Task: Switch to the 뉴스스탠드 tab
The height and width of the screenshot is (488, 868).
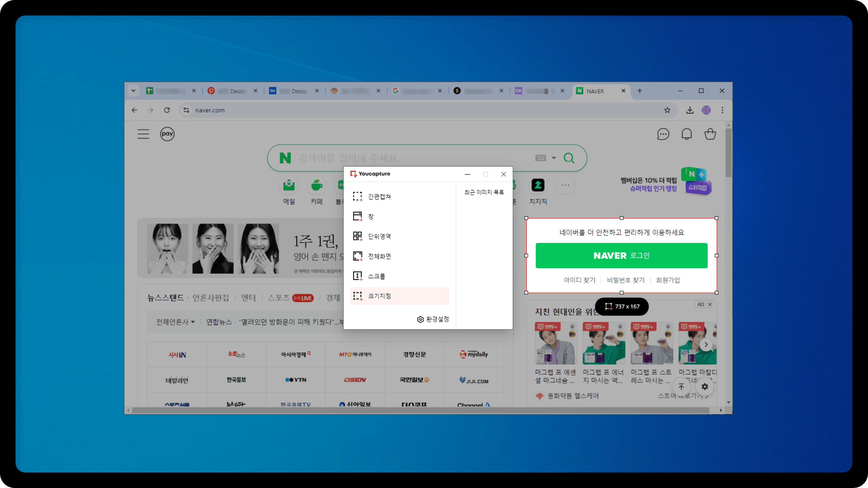Action: click(165, 298)
